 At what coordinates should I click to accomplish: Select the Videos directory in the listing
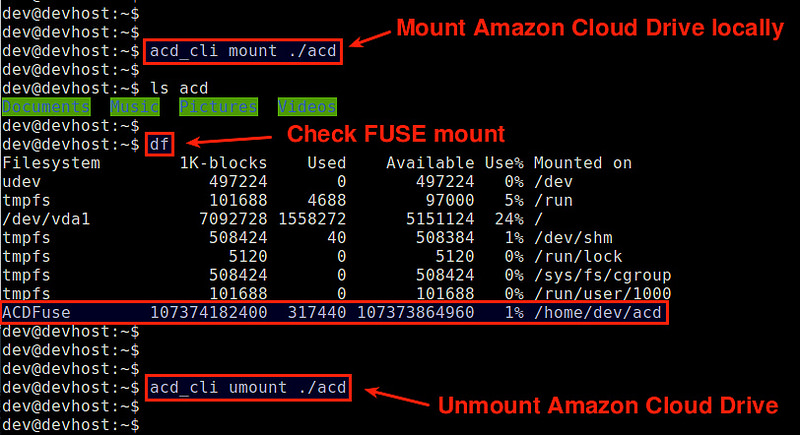307,107
